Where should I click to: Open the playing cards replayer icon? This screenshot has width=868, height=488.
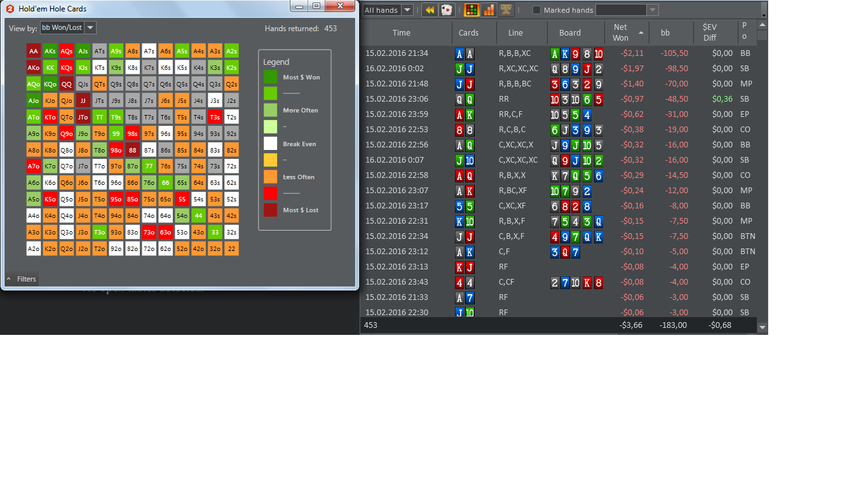click(x=447, y=10)
